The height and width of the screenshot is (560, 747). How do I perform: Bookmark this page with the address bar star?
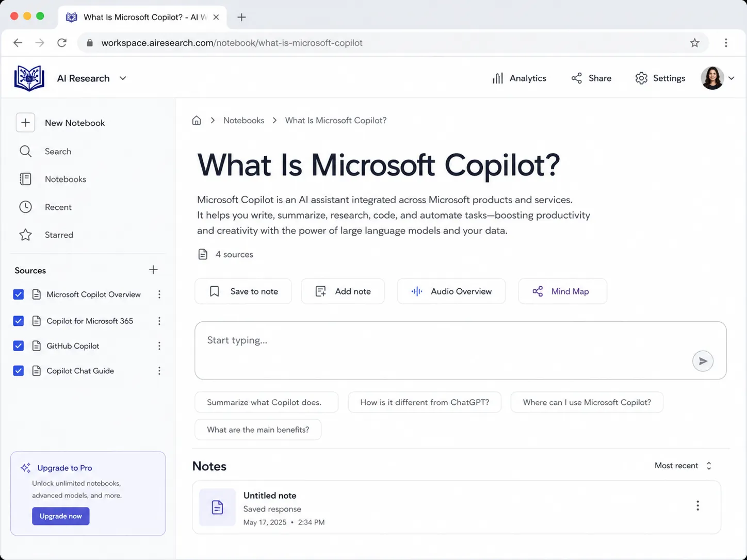tap(694, 43)
